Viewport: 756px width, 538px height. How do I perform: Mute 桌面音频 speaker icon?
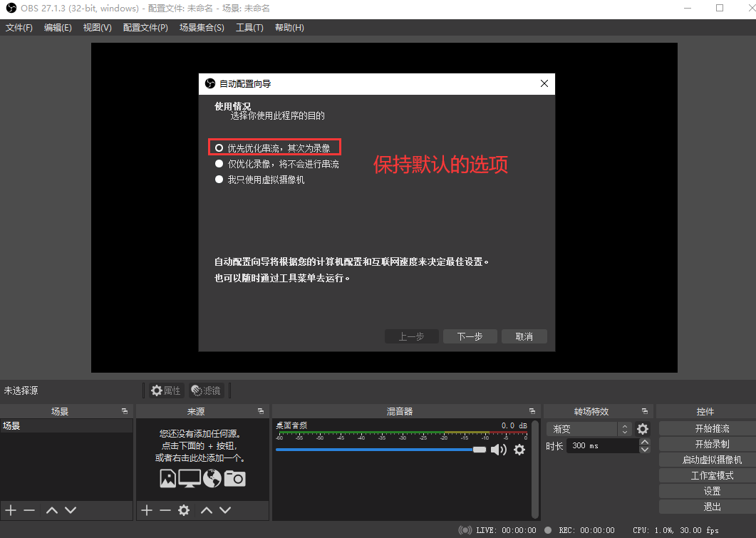tap(499, 450)
